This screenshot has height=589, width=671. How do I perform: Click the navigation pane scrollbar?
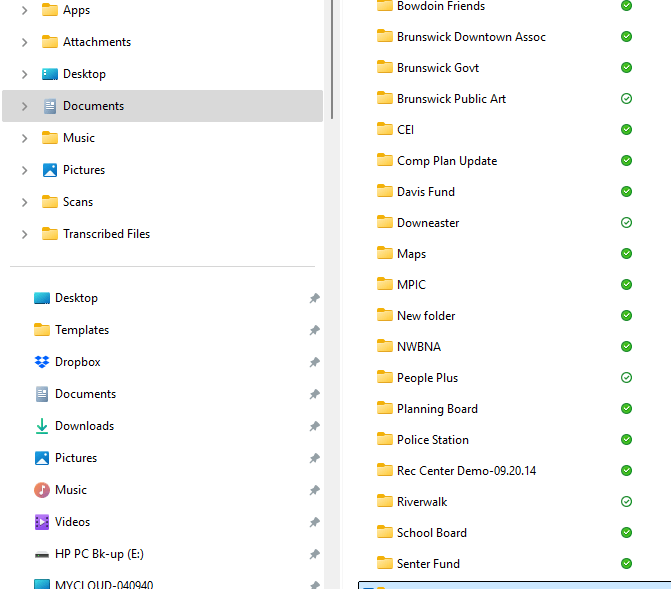click(332, 60)
